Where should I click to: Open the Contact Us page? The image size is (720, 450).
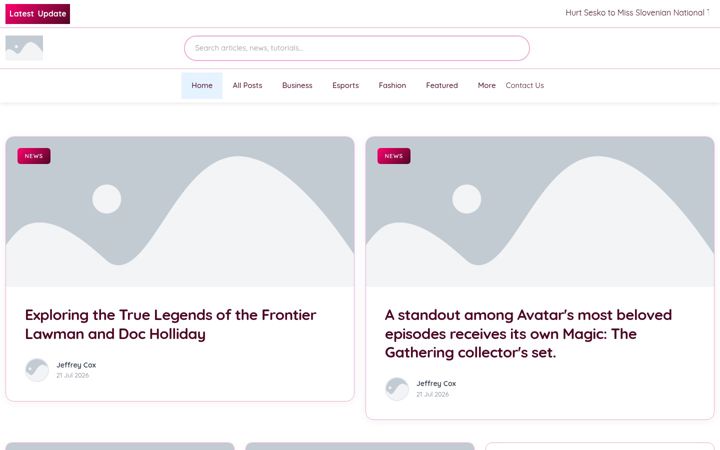click(x=525, y=85)
